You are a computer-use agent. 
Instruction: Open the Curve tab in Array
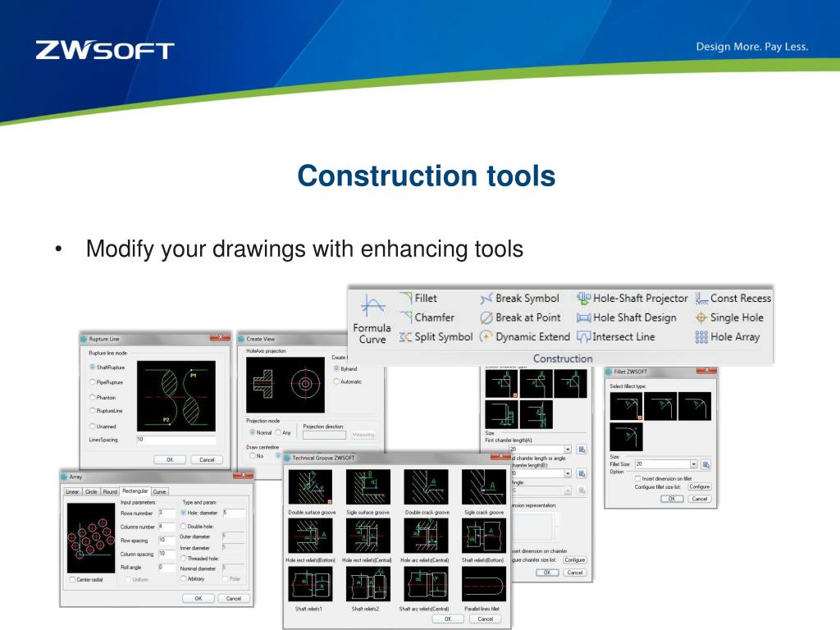(x=160, y=492)
